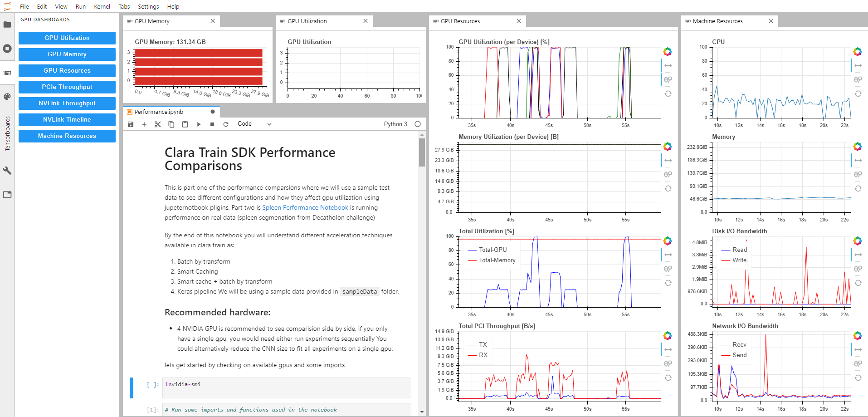
Task: Reset the Machine Memory chart view
Action: [858, 189]
